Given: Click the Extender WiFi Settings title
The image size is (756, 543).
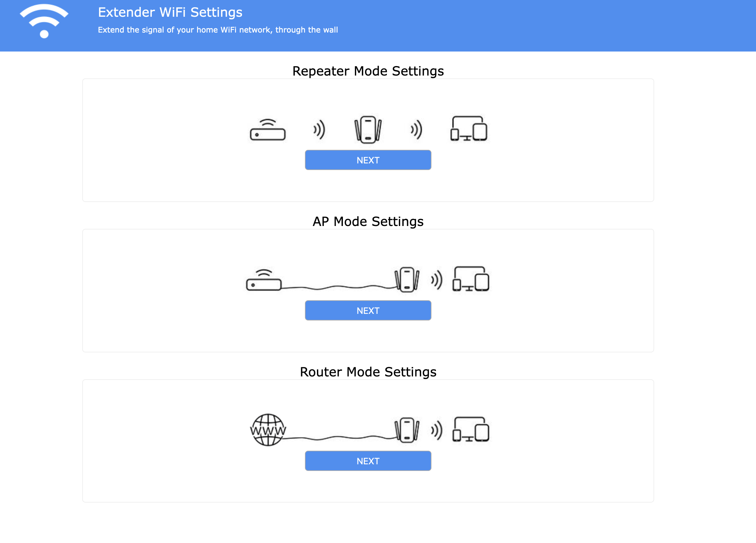Looking at the screenshot, I should (x=170, y=12).
